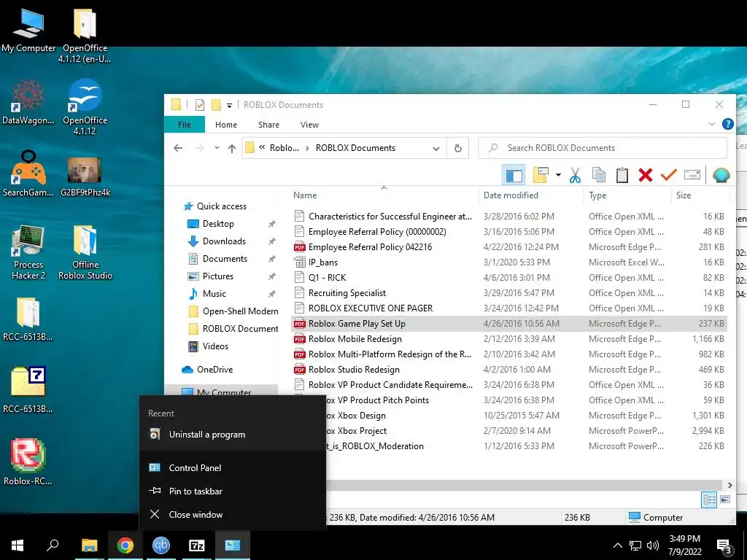This screenshot has width=747, height=560.
Task: Click the Quick Access Toolbar properties checkmark icon
Action: (200, 105)
